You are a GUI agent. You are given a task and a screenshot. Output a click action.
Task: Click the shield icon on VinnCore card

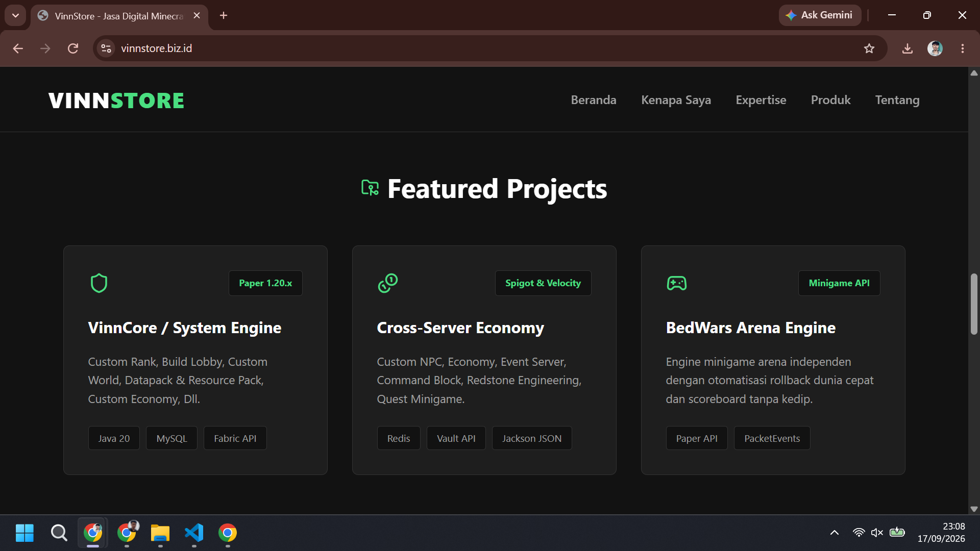pos(99,283)
